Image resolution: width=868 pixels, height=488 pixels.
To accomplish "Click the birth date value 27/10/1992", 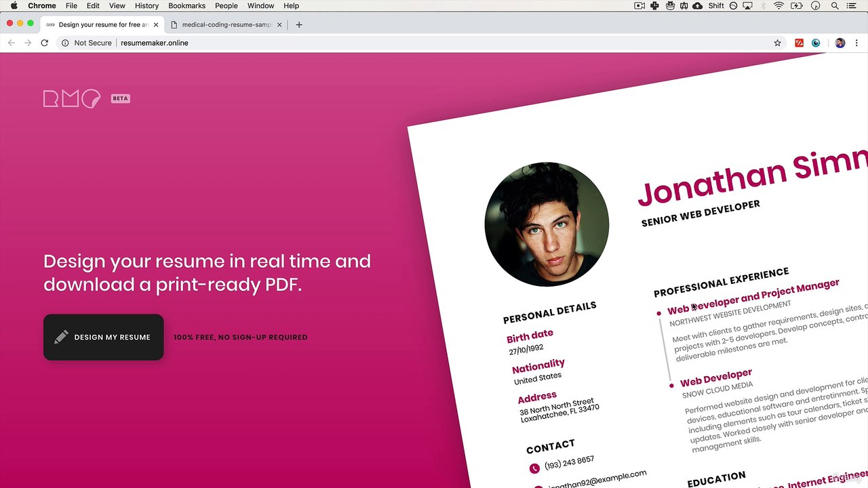I will (526, 350).
